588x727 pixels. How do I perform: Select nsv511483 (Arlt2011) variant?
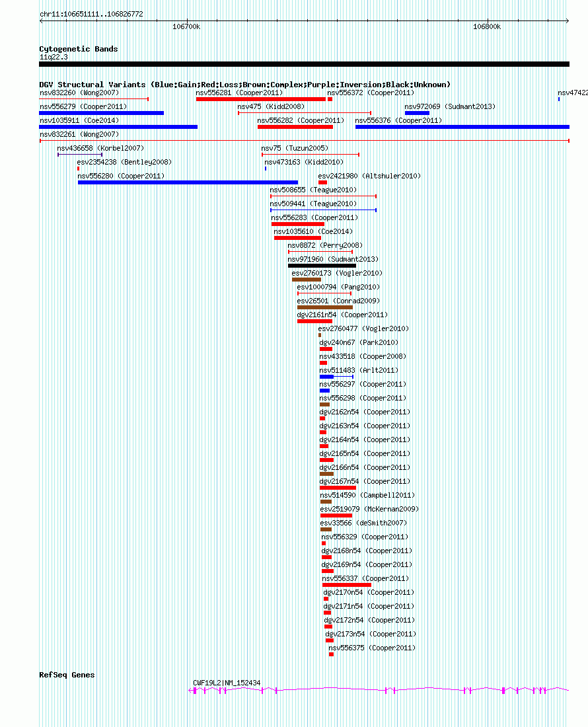pos(336,377)
